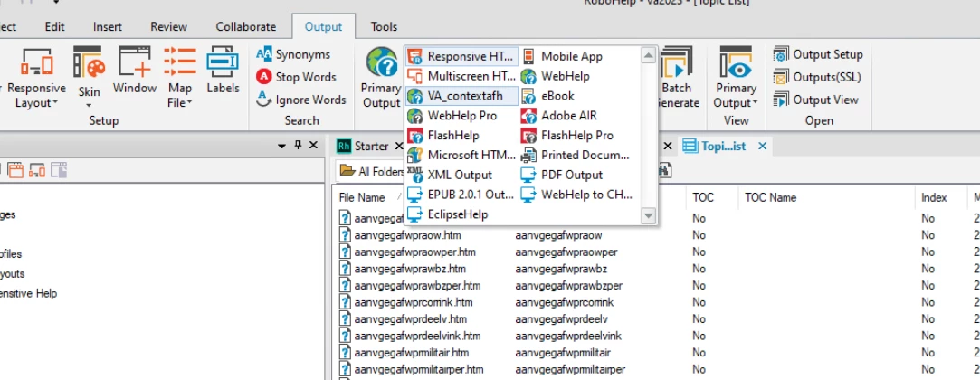Click the grey layout icon in left pod toolbar
This screenshot has height=380, width=980.
click(59, 169)
